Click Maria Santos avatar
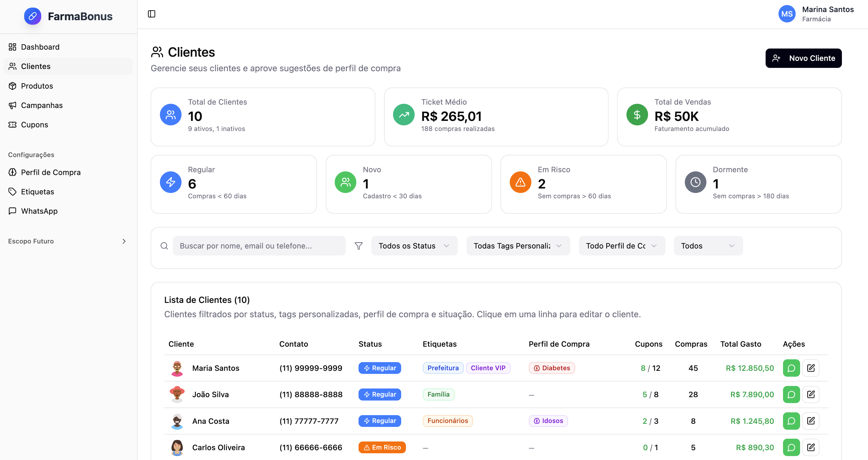868x460 pixels. tap(177, 368)
